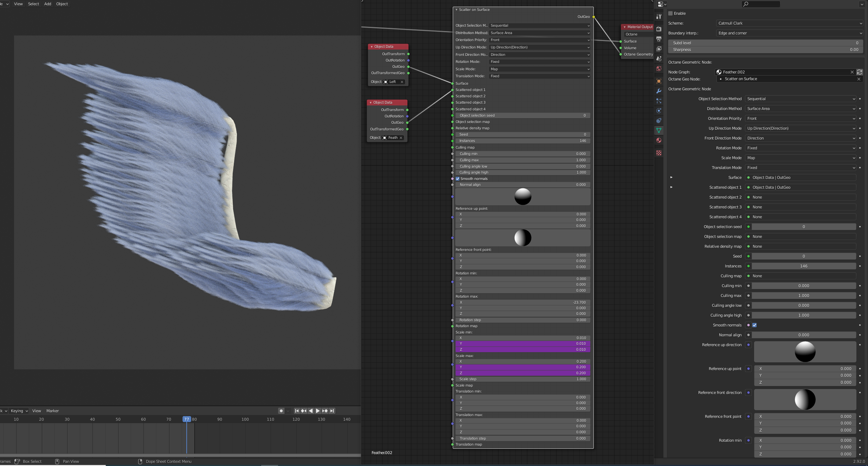Open the Scheme Catmull Clark dropdown
The width and height of the screenshot is (868, 466).
(790, 23)
